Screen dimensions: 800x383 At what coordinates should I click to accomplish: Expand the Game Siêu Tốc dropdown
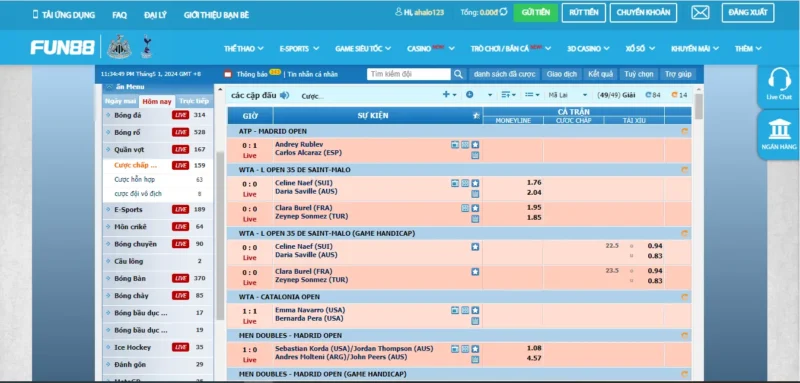click(x=363, y=48)
